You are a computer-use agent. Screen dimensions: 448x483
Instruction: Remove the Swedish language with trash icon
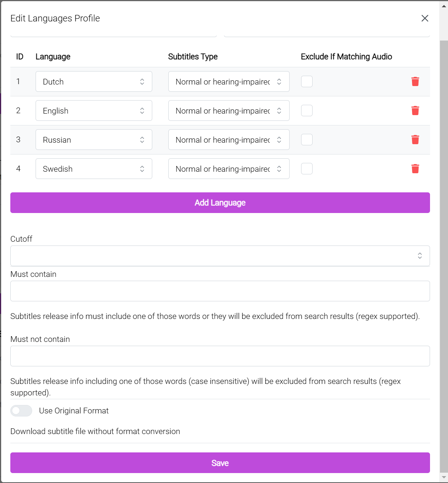coord(415,169)
